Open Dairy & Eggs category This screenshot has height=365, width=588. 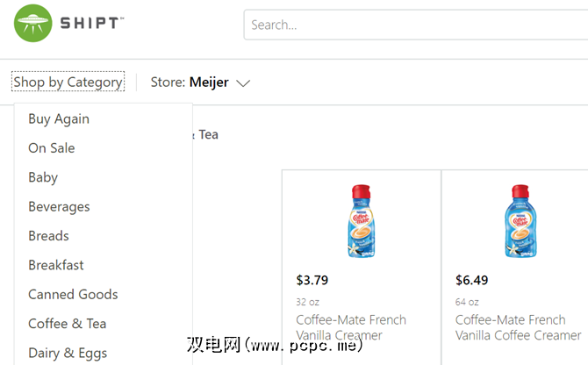[68, 353]
